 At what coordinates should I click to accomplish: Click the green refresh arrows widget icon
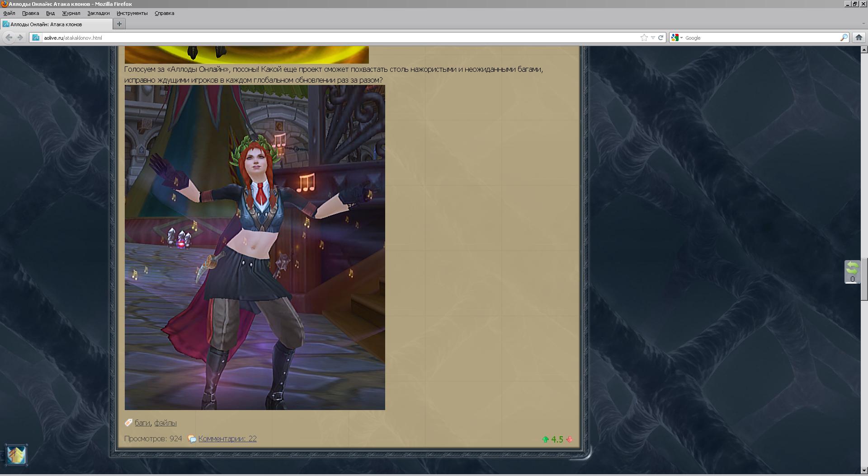pyautogui.click(x=852, y=268)
